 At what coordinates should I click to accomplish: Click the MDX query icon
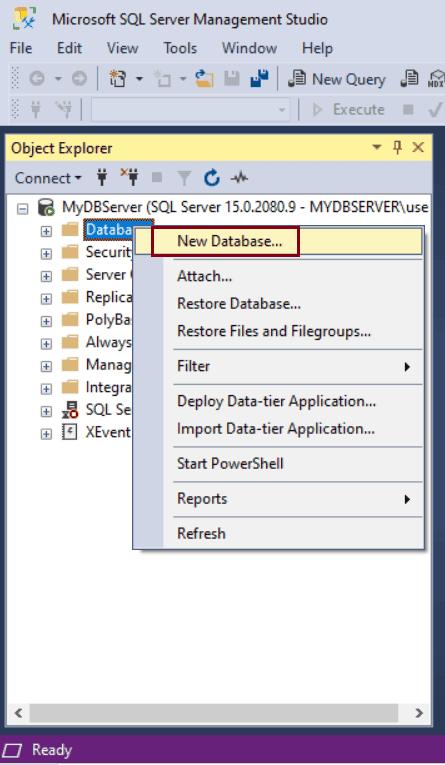click(436, 79)
